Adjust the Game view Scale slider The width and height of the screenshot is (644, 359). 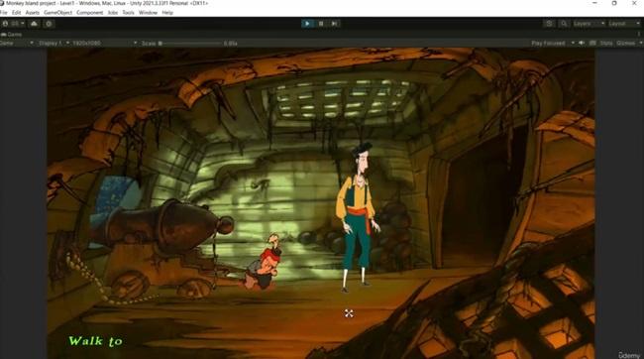click(x=190, y=44)
